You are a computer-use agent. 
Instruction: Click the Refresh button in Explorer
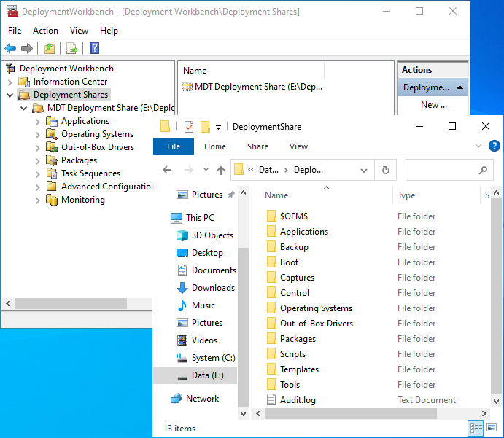[385, 170]
